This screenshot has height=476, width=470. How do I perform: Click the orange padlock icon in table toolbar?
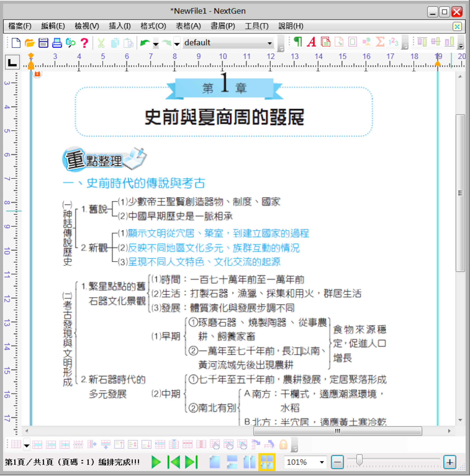[x=283, y=444]
